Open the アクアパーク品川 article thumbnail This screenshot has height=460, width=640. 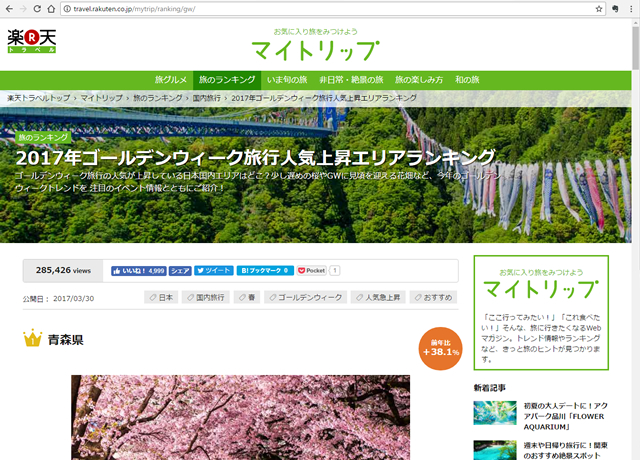point(494,412)
